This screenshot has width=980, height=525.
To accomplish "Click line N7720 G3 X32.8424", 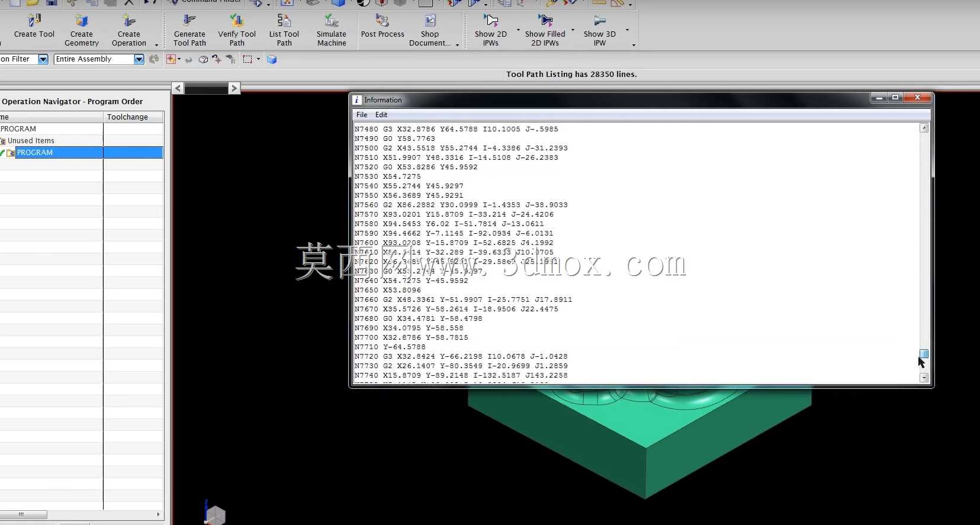I will pyautogui.click(x=461, y=356).
